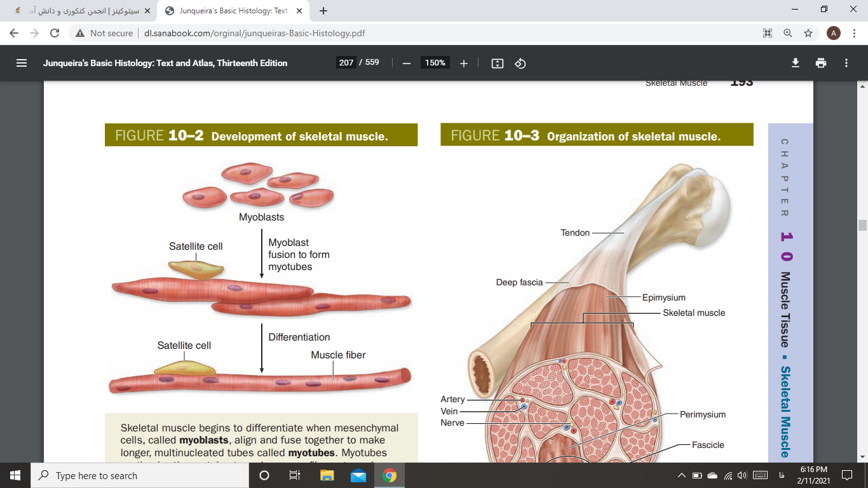Click the QR code icon in address bar
The image size is (868, 488).
click(x=768, y=33)
